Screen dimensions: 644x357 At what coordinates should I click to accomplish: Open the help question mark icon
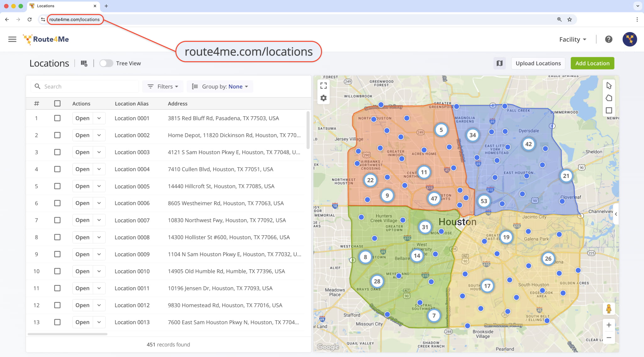tap(608, 39)
